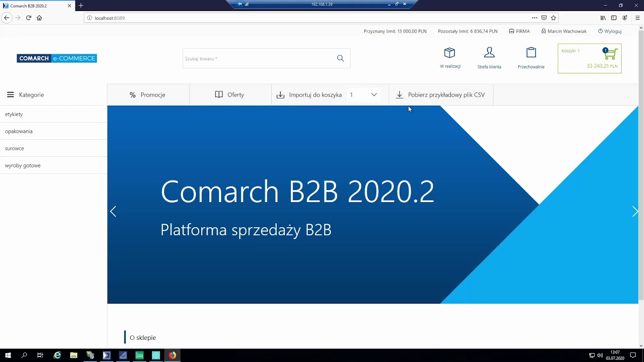Screen dimensions: 644x362
Task: Open Przechowalnie clipboard icon
Action: [531, 52]
